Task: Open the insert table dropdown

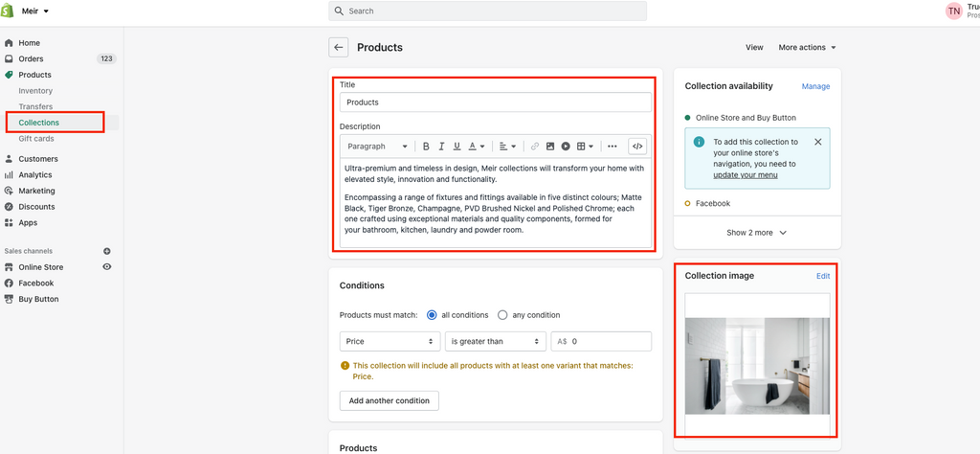Action: (585, 147)
